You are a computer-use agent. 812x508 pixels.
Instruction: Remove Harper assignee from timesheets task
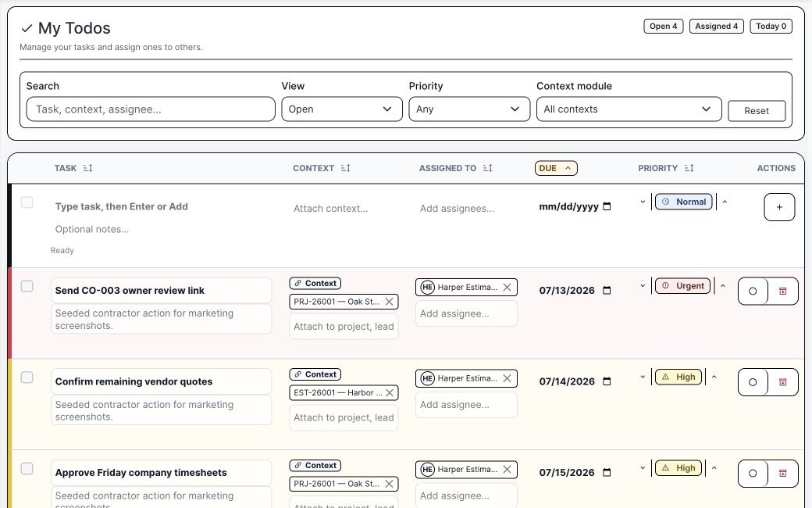507,469
